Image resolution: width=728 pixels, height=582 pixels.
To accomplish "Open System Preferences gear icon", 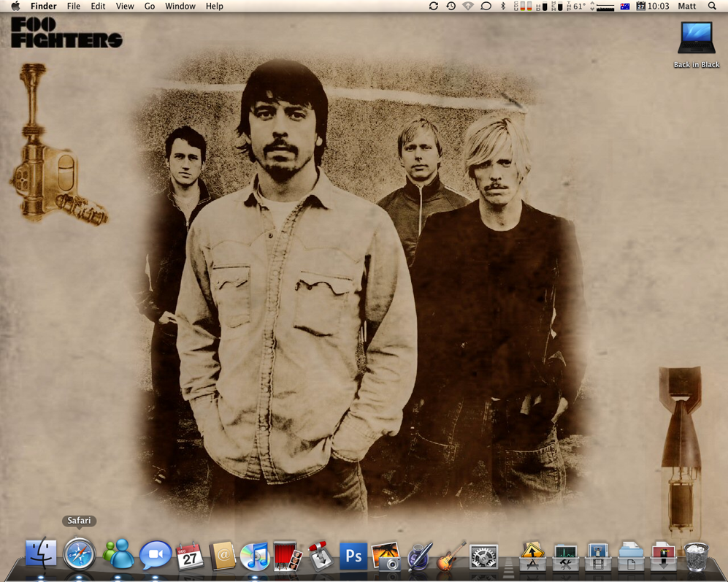I will point(483,557).
